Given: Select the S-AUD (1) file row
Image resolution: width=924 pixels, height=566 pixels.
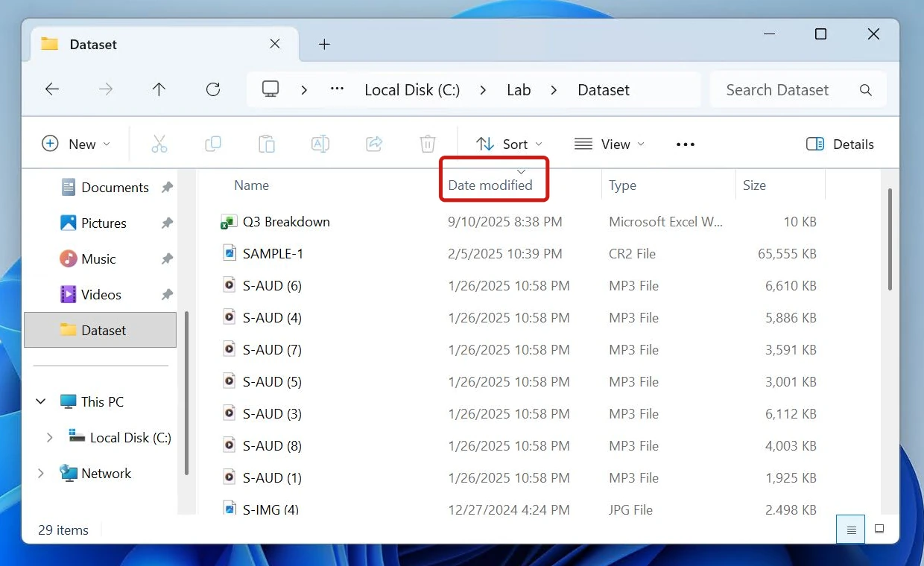Looking at the screenshot, I should (520, 478).
